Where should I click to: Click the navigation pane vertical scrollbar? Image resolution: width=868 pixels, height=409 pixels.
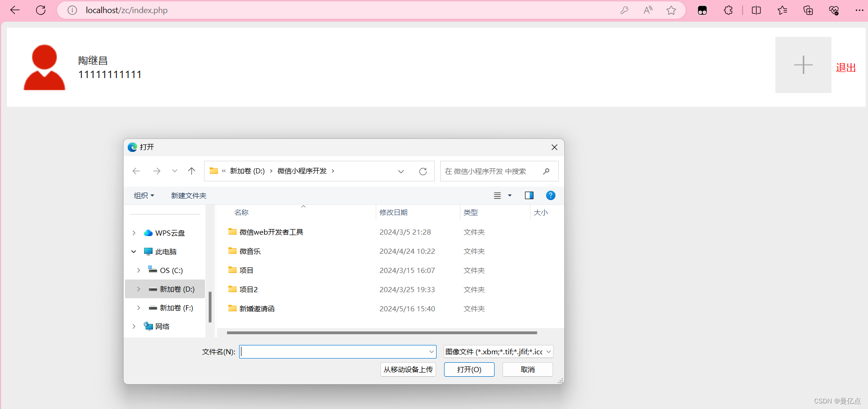tap(210, 307)
